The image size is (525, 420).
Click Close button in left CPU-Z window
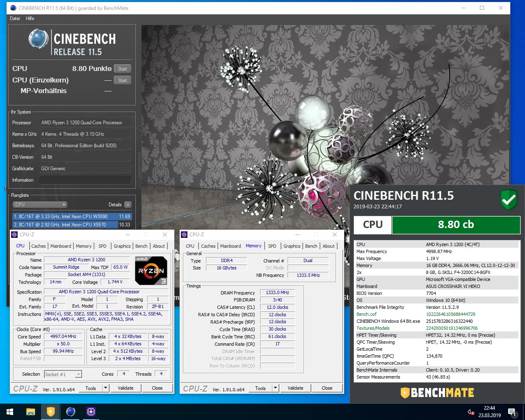tap(157, 388)
